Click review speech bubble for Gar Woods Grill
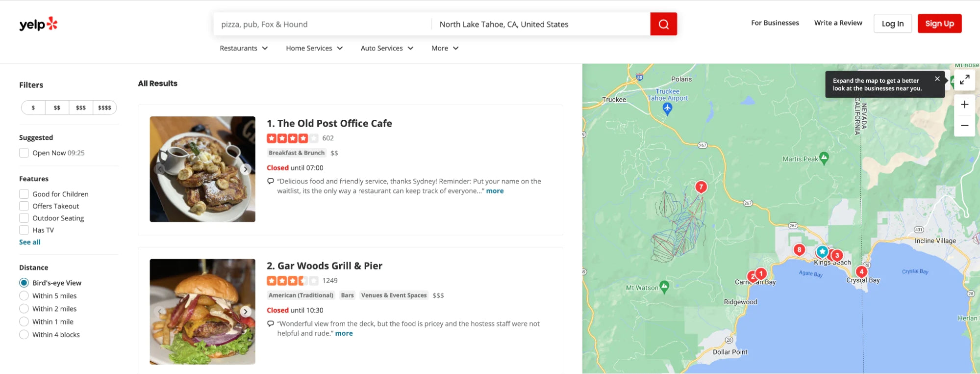The image size is (980, 374). (x=270, y=323)
